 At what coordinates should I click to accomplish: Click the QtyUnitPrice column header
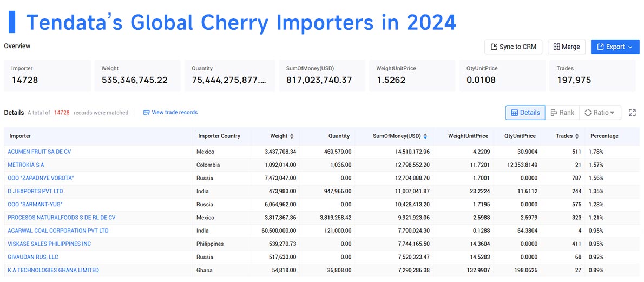520,136
